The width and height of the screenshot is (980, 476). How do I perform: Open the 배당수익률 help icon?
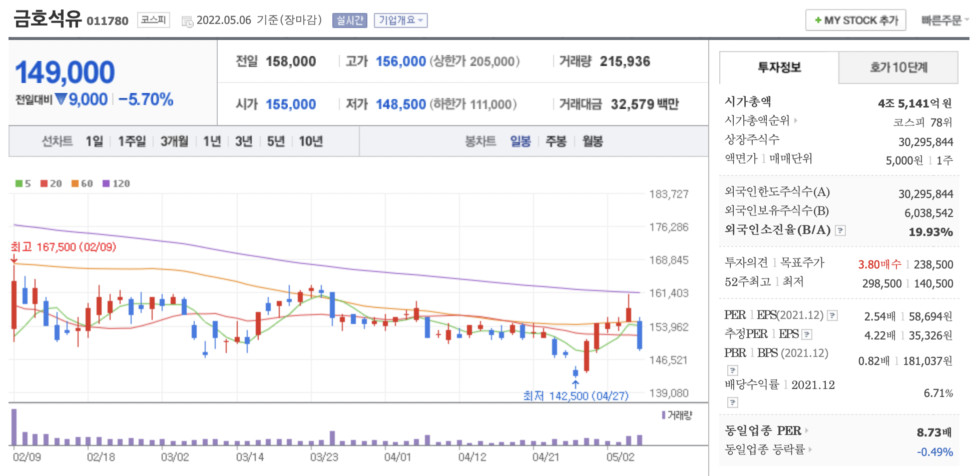point(733,402)
